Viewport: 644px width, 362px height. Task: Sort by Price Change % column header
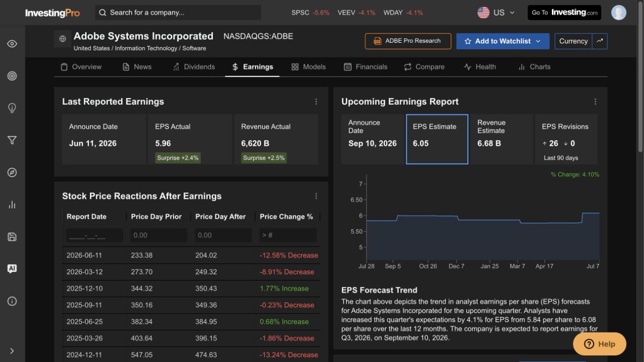pyautogui.click(x=287, y=217)
